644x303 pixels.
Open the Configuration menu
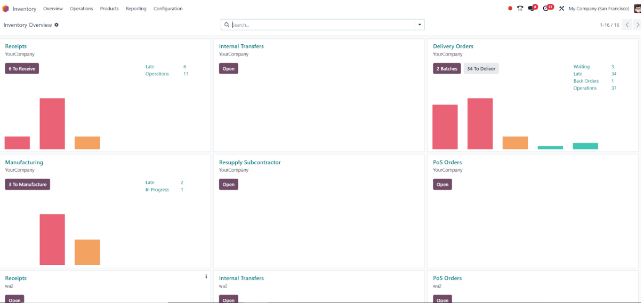point(168,9)
